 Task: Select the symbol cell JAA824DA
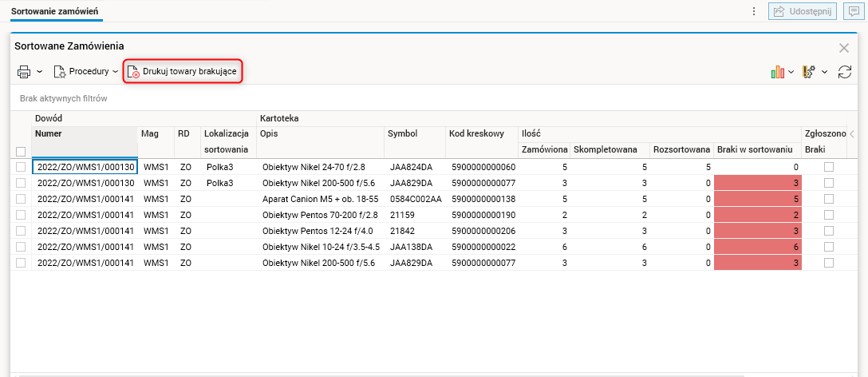(x=415, y=167)
